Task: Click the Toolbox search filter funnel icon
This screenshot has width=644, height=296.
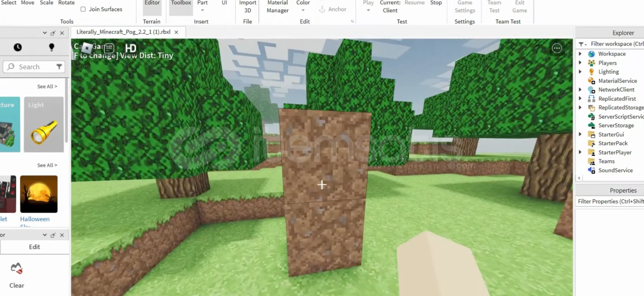Action: tap(59, 67)
